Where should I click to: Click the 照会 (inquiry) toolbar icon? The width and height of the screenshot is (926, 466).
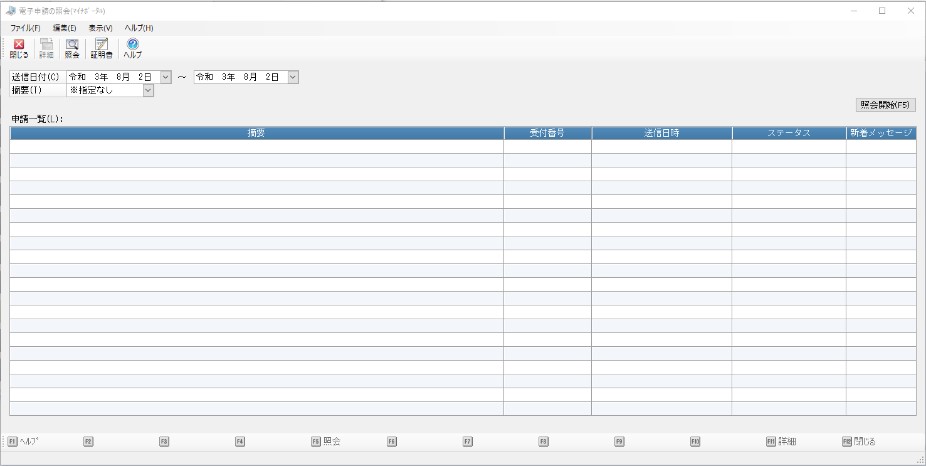[x=72, y=48]
